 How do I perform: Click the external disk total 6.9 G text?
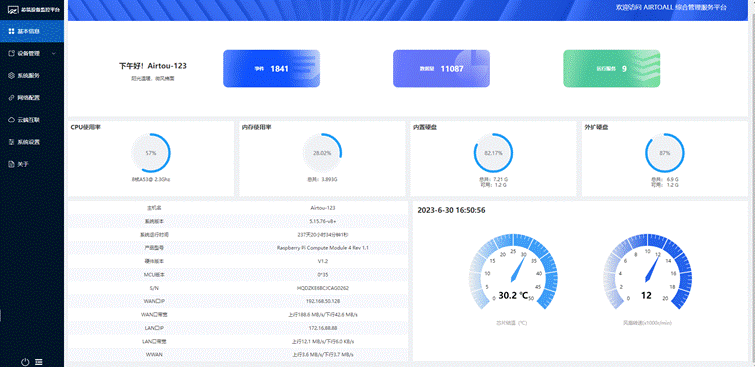[665, 179]
